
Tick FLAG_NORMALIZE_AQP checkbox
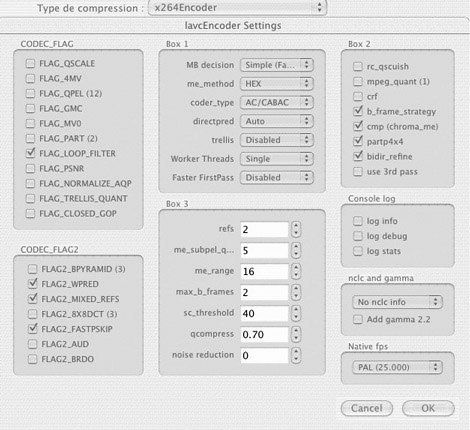tap(30, 183)
